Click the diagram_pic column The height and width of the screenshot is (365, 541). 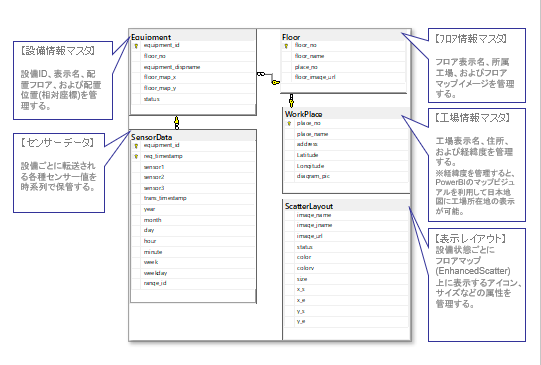[x=313, y=176]
